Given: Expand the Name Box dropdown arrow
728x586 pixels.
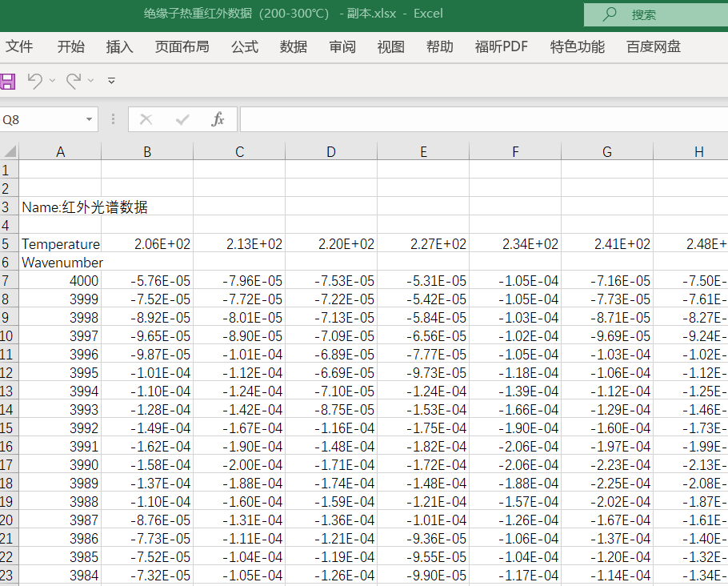Looking at the screenshot, I should [89, 120].
